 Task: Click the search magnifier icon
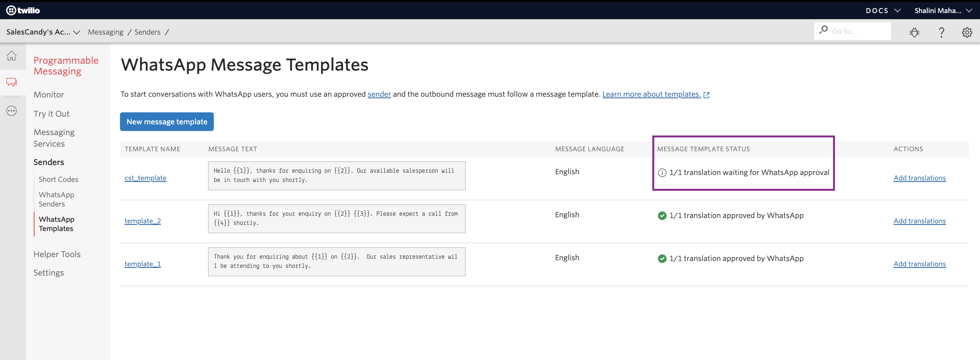[823, 30]
